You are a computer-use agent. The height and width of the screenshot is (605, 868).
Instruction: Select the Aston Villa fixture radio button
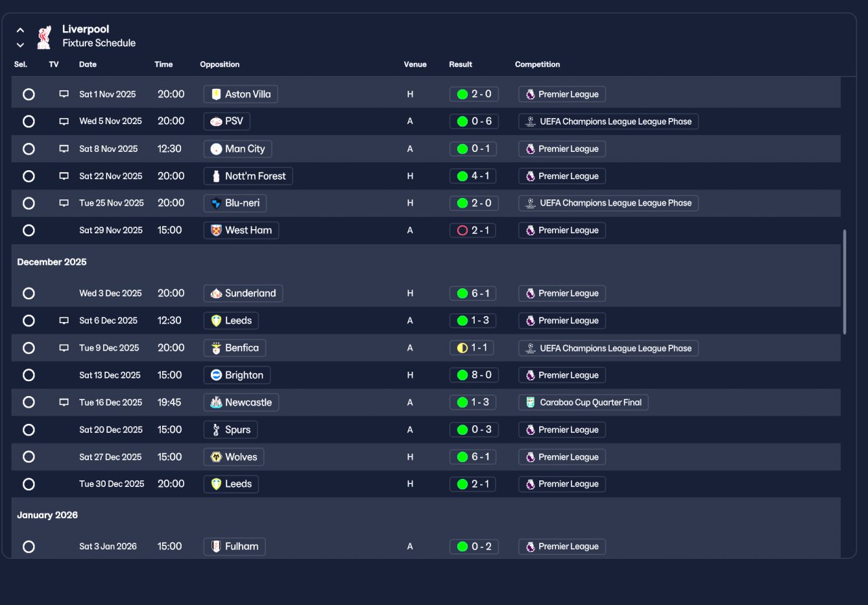tap(28, 94)
